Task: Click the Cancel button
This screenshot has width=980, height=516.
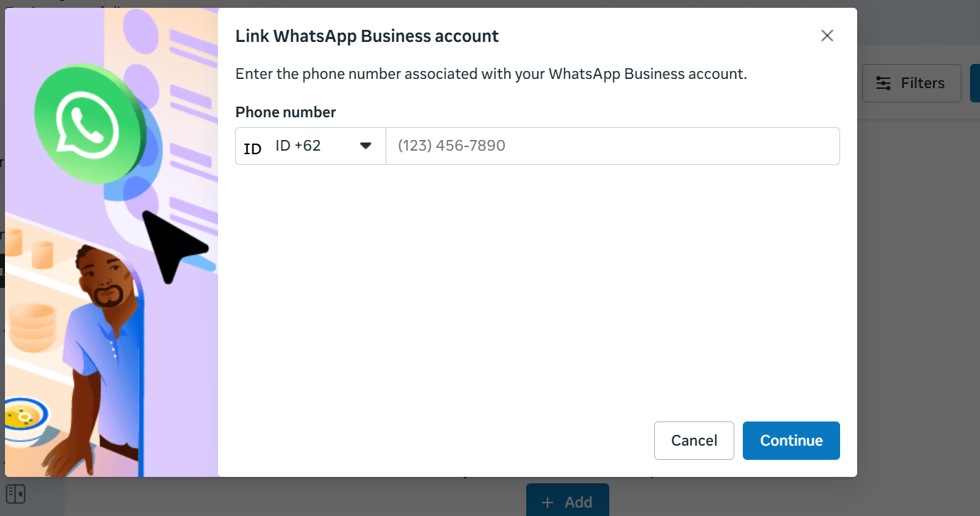Action: click(x=694, y=441)
